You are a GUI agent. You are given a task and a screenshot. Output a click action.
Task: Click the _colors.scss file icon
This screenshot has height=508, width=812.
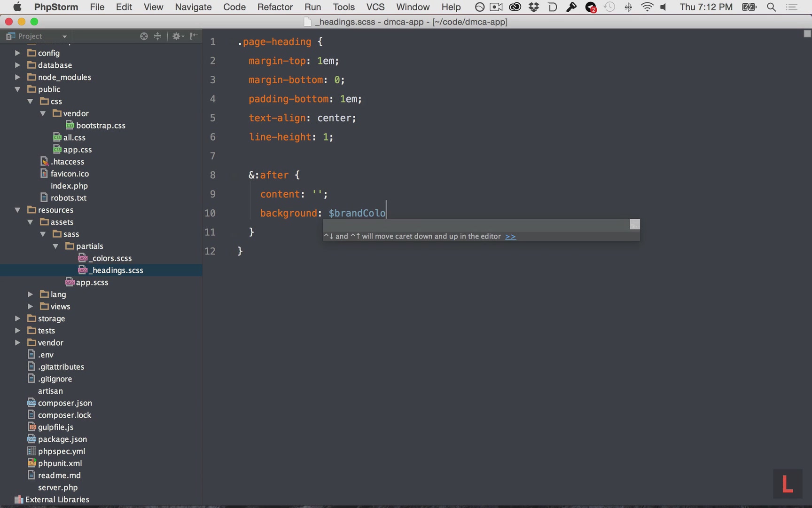tap(83, 258)
